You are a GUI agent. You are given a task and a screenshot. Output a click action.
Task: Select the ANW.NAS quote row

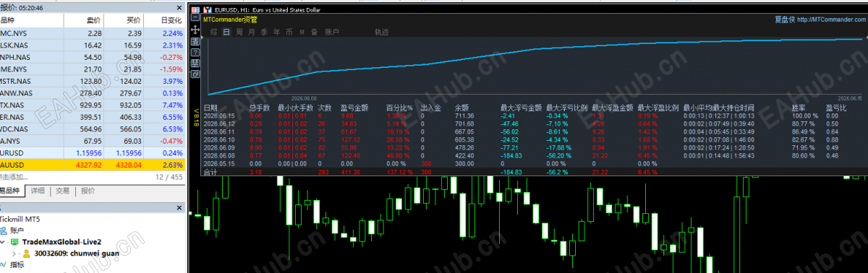tap(93, 92)
